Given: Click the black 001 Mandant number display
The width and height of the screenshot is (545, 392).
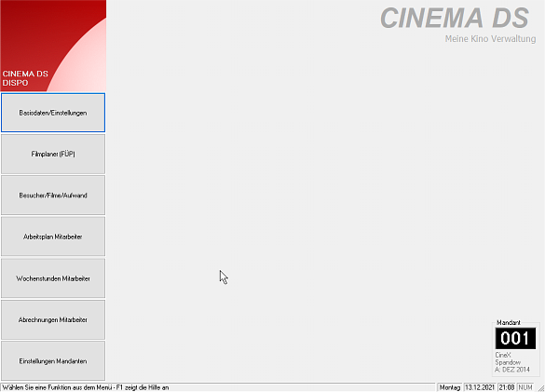Looking at the screenshot, I should [x=515, y=338].
